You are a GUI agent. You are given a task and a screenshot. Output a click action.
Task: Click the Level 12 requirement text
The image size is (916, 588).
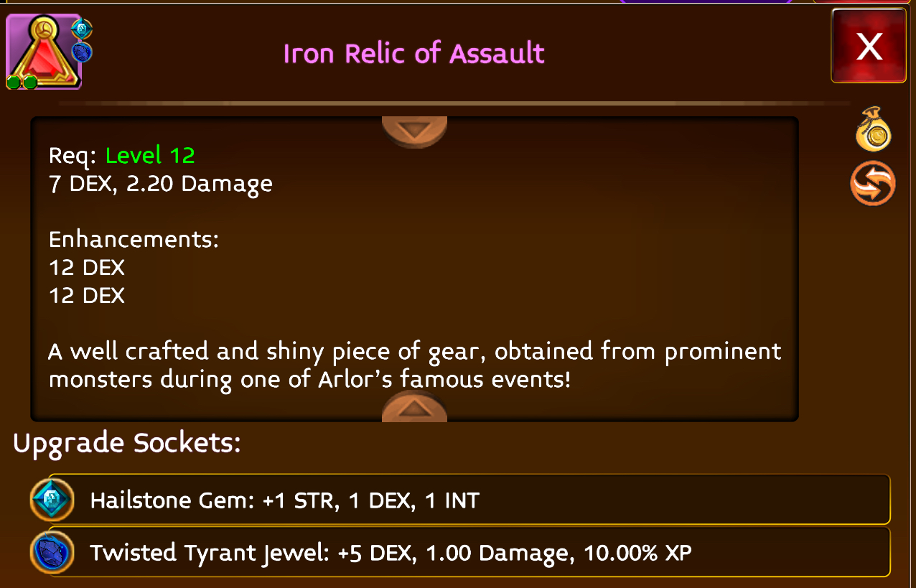(x=150, y=155)
